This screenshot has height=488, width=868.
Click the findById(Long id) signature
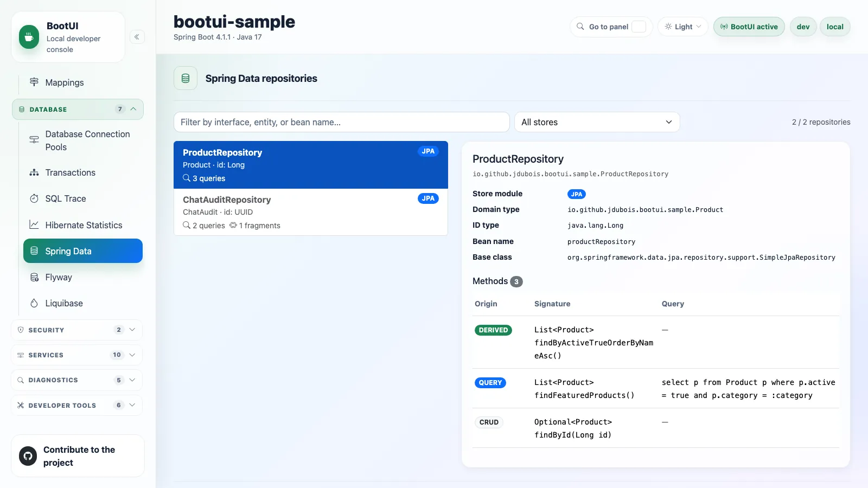pyautogui.click(x=573, y=435)
